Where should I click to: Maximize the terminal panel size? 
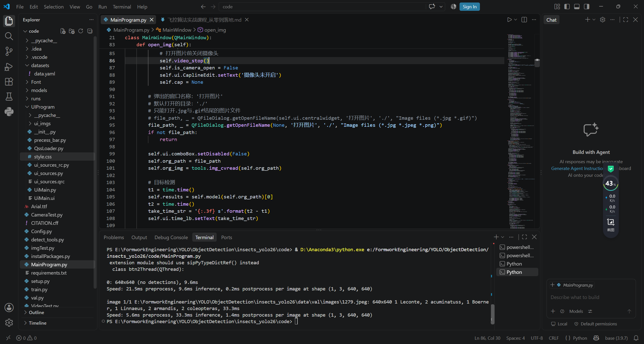coord(524,237)
